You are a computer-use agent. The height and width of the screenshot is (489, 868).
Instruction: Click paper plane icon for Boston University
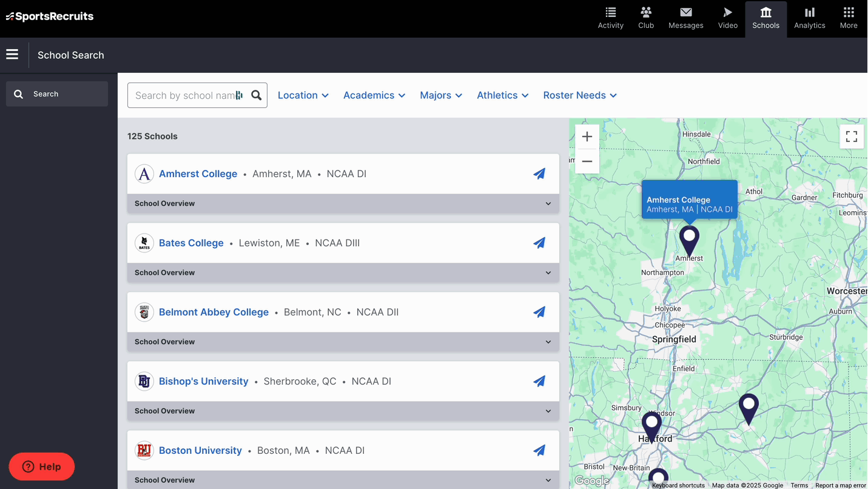[x=539, y=450]
